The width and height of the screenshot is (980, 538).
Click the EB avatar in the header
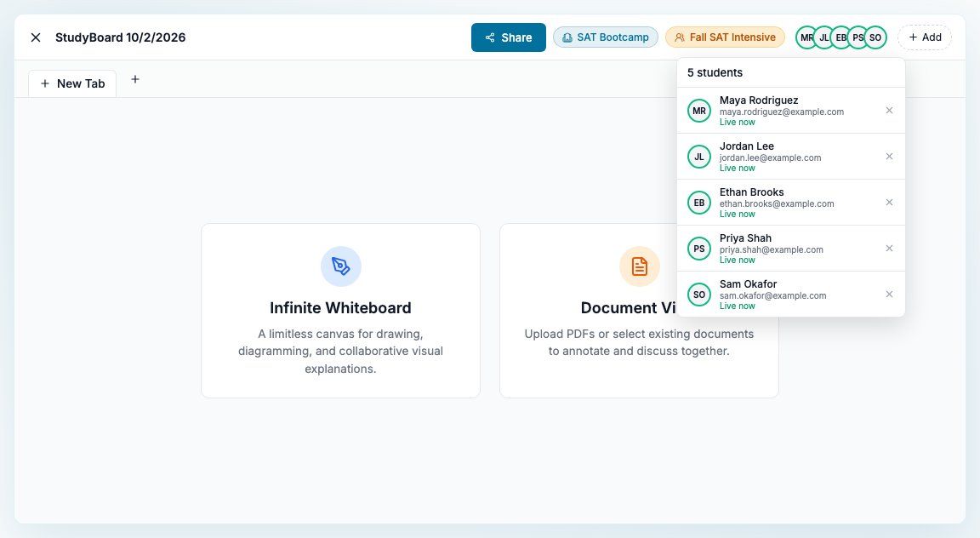pos(840,37)
